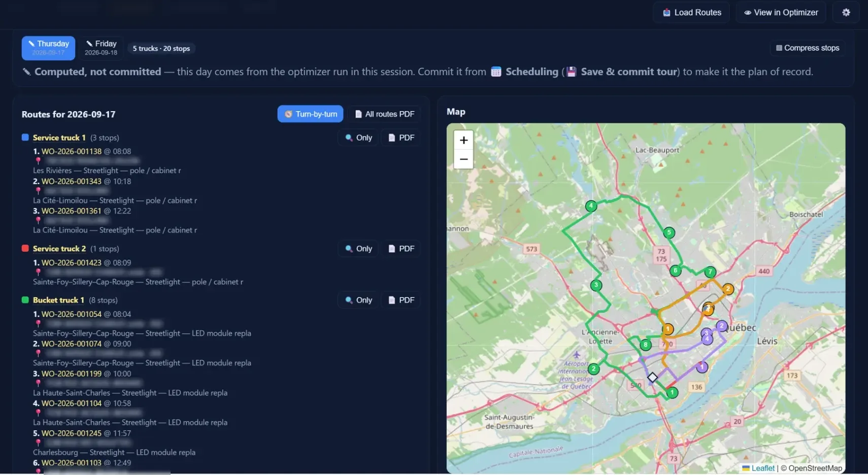
Task: Open work order WO-2026-001054
Action: click(72, 314)
